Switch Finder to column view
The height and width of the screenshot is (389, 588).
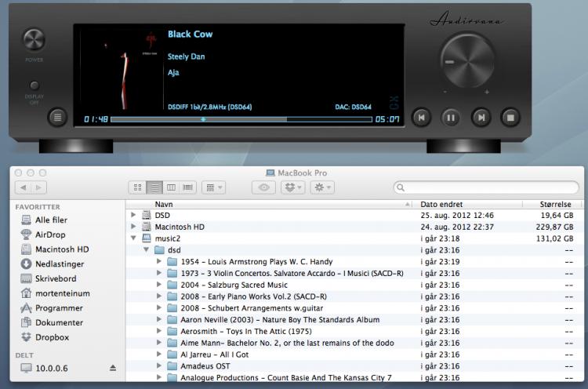tap(171, 187)
